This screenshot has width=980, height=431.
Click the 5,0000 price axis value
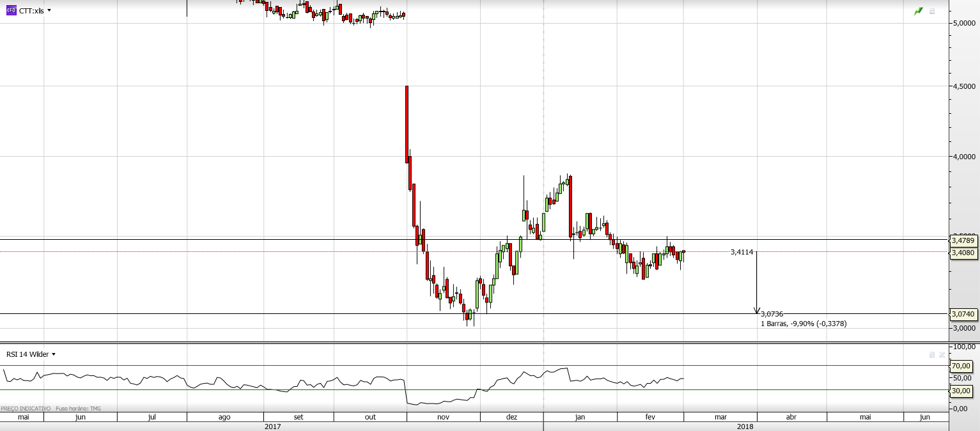pyautogui.click(x=964, y=23)
